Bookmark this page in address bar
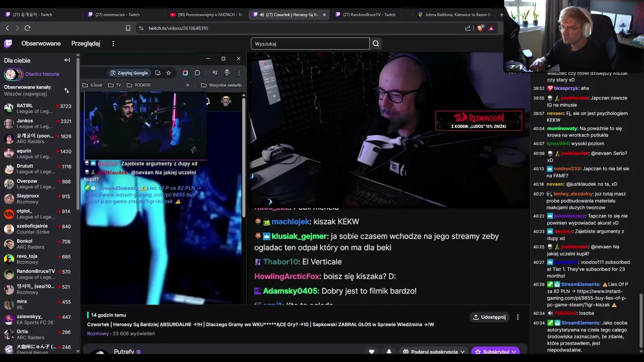 click(128, 28)
